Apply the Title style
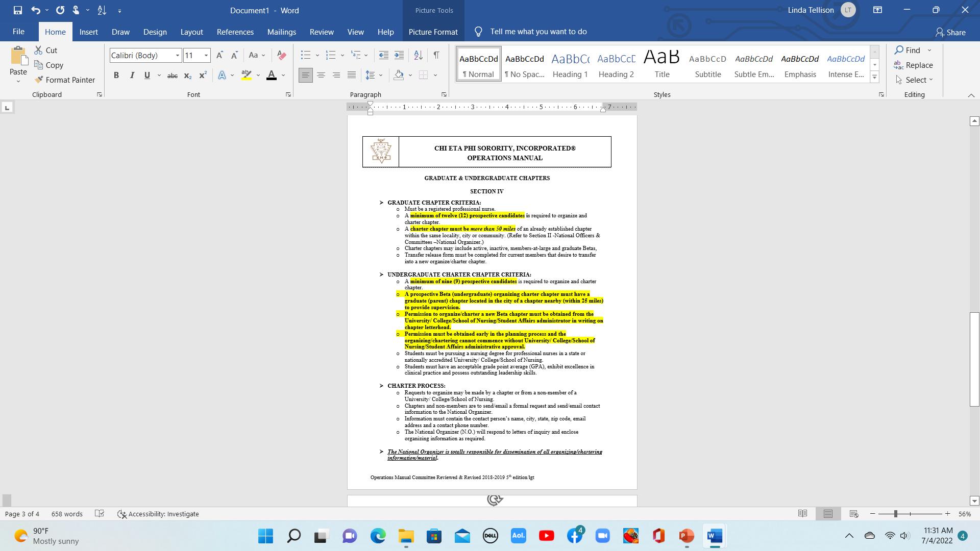Image resolution: width=980 pixels, height=551 pixels. click(662, 64)
